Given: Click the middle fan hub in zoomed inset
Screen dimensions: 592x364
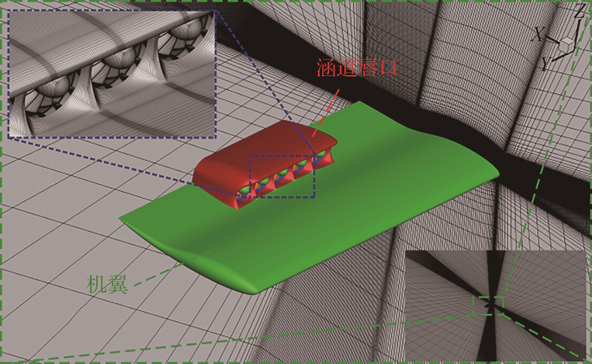Looking at the screenshot, I should tap(117, 63).
